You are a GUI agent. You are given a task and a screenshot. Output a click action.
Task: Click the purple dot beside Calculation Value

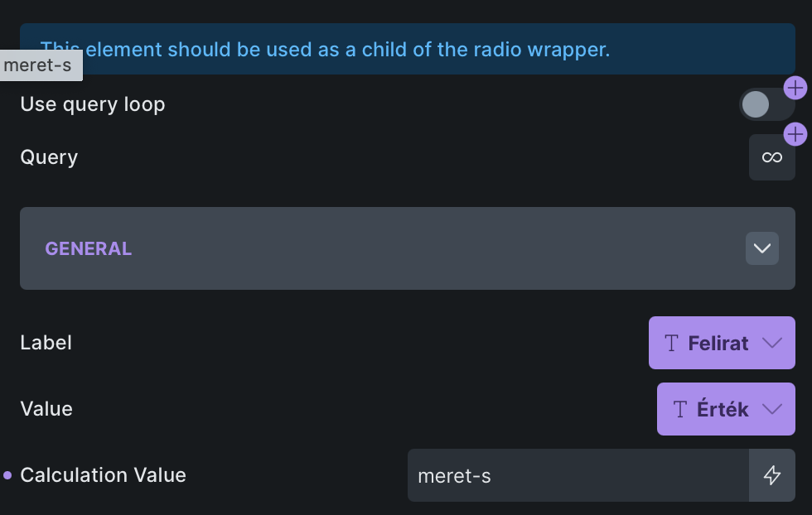pyautogui.click(x=7, y=475)
